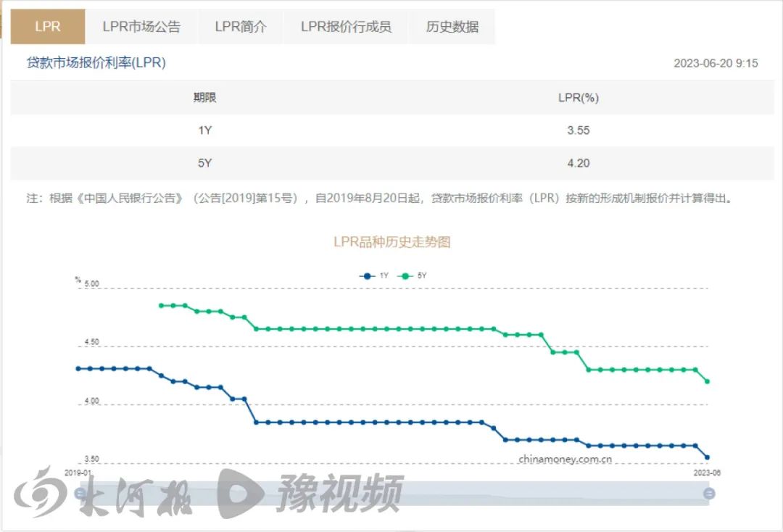783x532 pixels.
Task: Select the 1Y row in the LPR table
Action: [391, 130]
